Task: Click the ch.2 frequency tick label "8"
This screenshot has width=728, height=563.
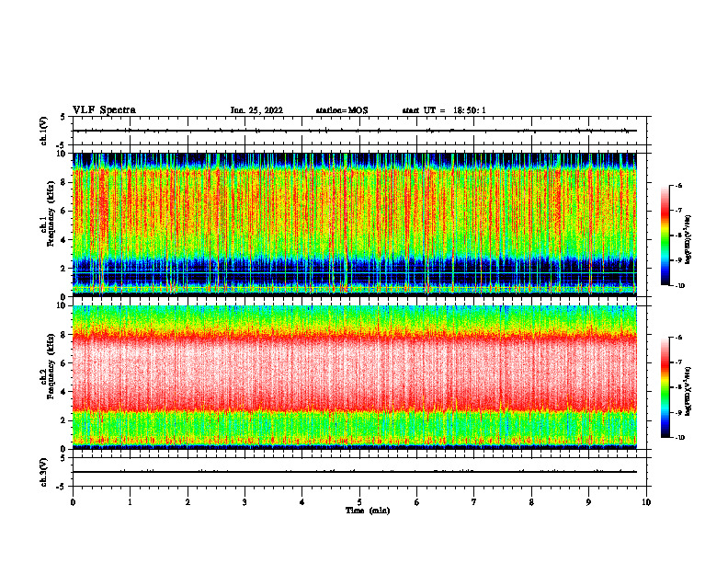Action: point(64,335)
